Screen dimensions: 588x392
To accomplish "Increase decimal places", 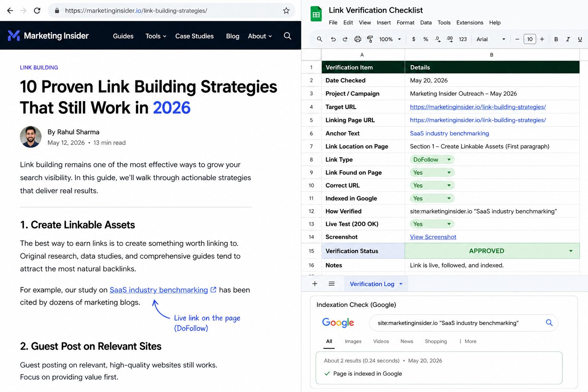I will click(450, 39).
